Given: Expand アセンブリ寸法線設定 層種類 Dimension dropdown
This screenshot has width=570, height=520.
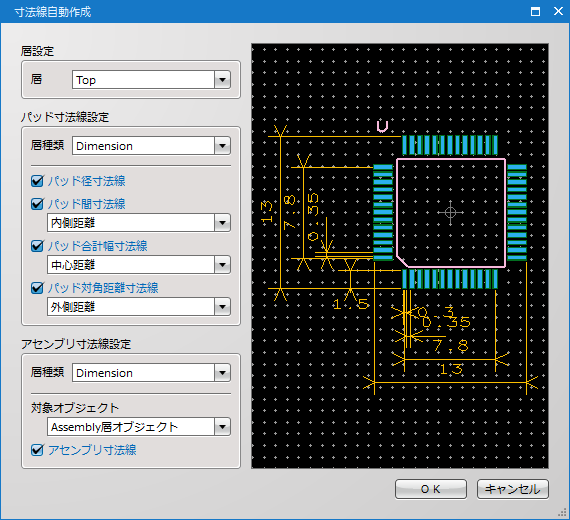Looking at the screenshot, I should (x=151, y=373).
